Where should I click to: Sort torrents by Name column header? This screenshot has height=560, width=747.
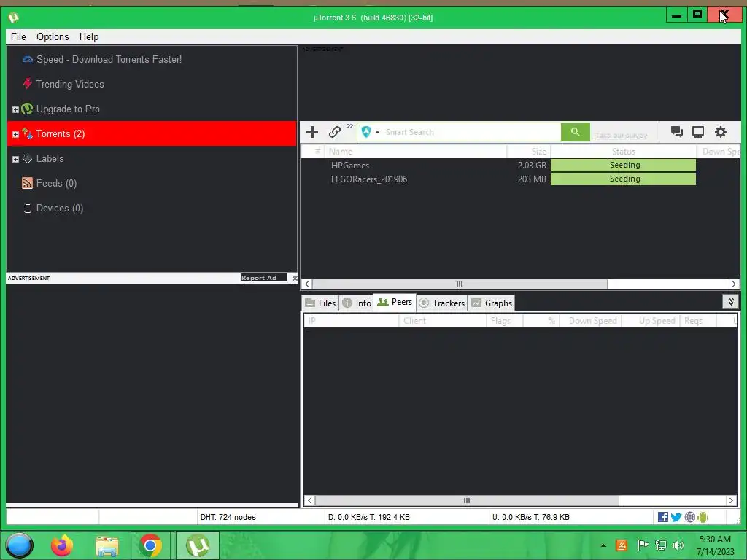415,152
